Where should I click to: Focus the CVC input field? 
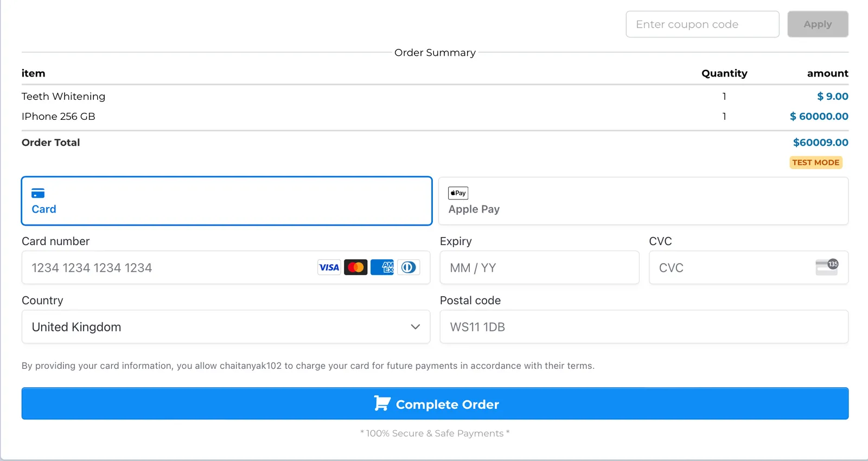coord(749,267)
